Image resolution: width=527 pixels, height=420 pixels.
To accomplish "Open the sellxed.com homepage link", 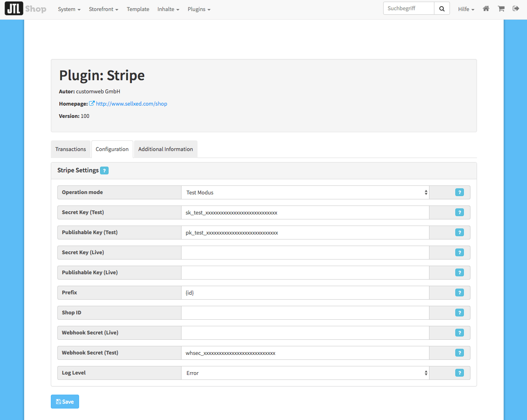I will click(x=131, y=104).
